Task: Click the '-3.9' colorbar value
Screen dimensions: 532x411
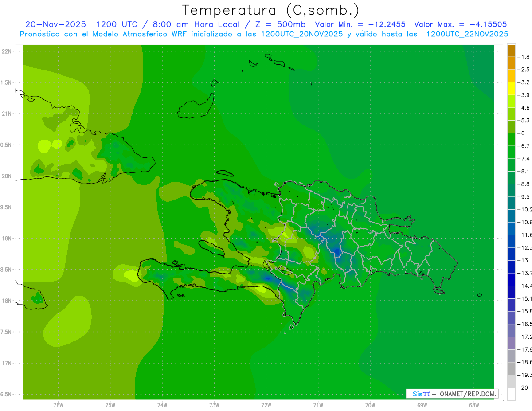Action: (x=524, y=95)
